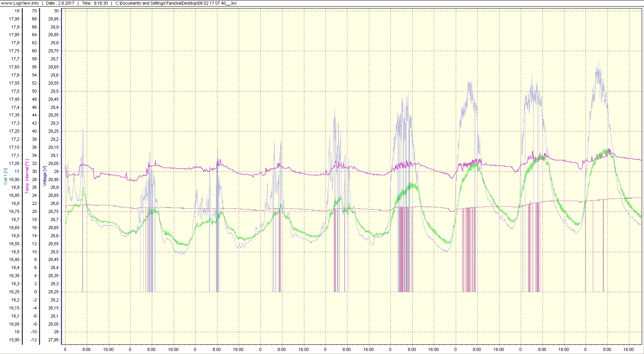Click the Voltage [V] axis title
This screenshot has width=644, height=354.
point(45,176)
